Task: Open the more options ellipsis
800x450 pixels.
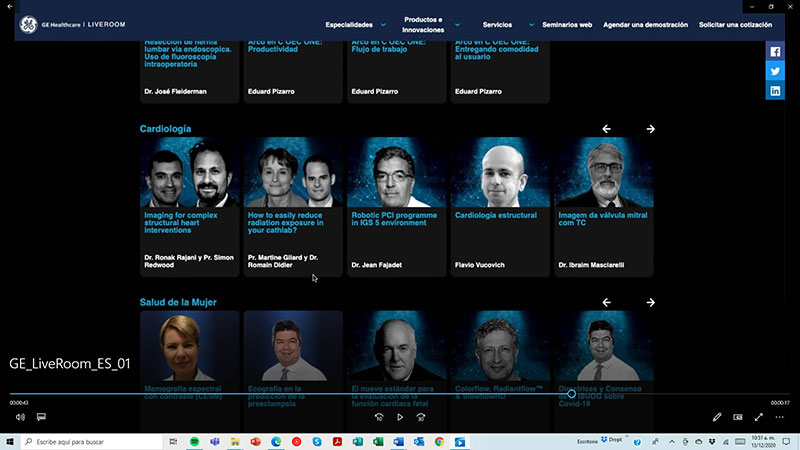Action: (x=780, y=417)
